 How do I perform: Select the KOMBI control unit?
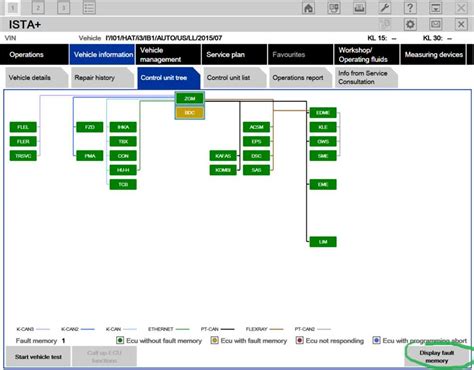[x=223, y=170]
